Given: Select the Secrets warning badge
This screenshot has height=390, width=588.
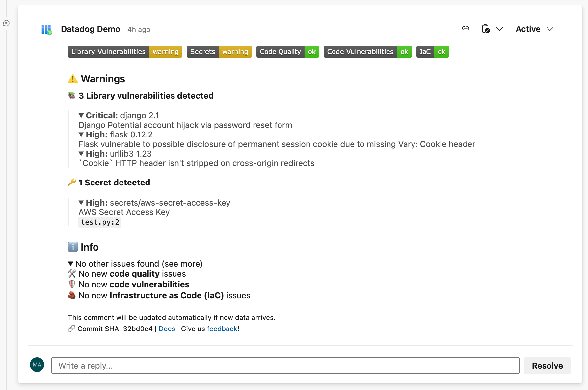Looking at the screenshot, I should tap(219, 52).
